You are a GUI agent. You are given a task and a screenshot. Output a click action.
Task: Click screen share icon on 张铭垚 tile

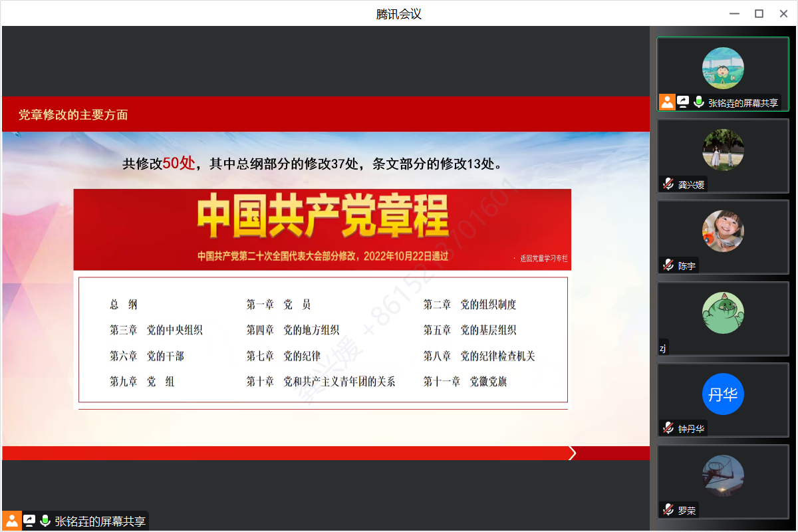(x=683, y=102)
